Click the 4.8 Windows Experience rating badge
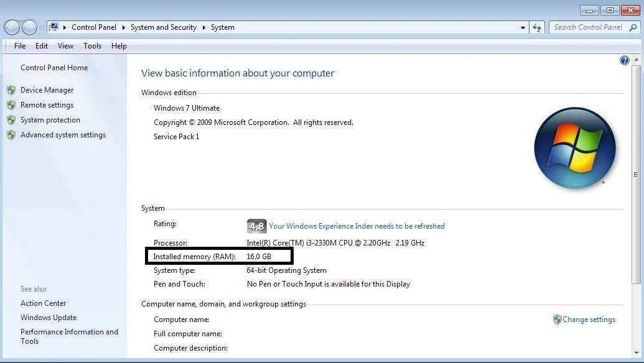 [257, 226]
